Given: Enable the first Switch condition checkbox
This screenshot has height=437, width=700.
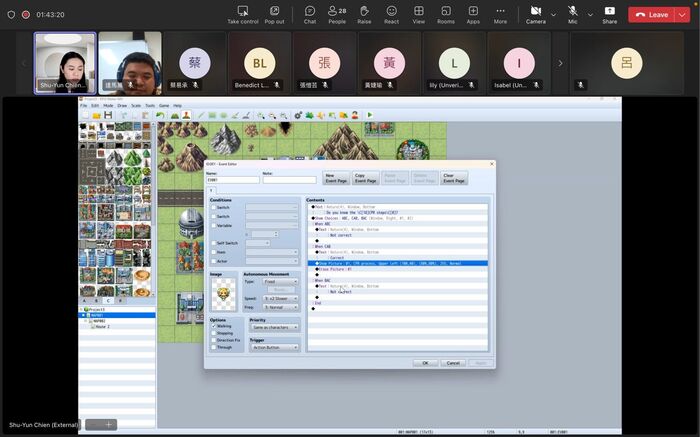Looking at the screenshot, I should pos(214,208).
